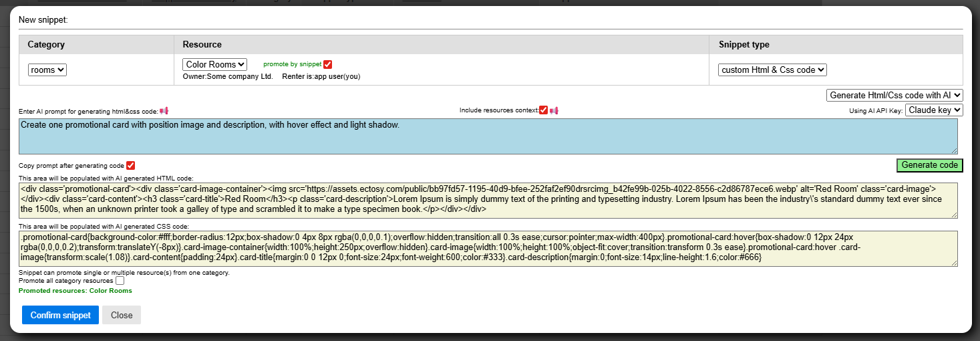980x341 pixels.
Task: Open the Category dropdown showing 'rooms'
Action: click(x=47, y=70)
